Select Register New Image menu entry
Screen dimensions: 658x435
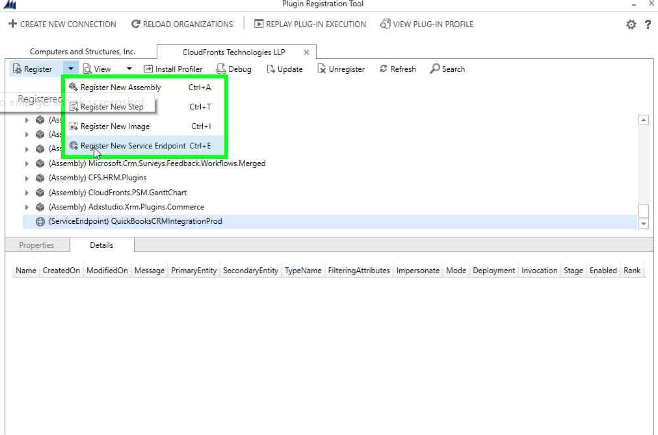click(x=144, y=126)
